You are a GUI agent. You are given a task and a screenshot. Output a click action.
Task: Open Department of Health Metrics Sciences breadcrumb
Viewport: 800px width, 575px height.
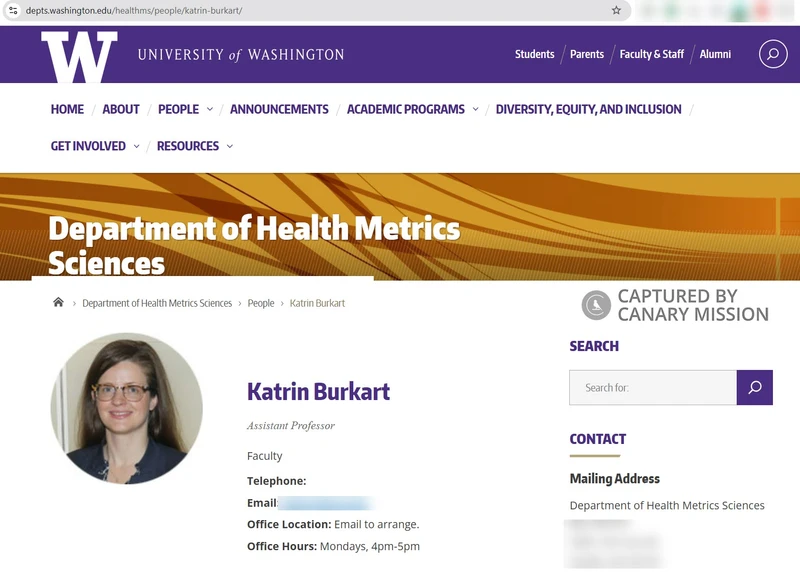click(157, 303)
